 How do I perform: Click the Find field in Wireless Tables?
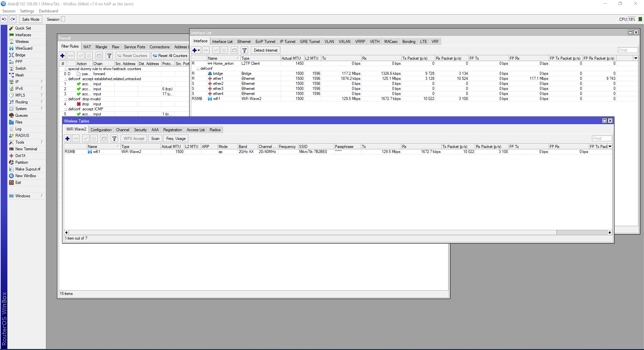[x=602, y=139]
